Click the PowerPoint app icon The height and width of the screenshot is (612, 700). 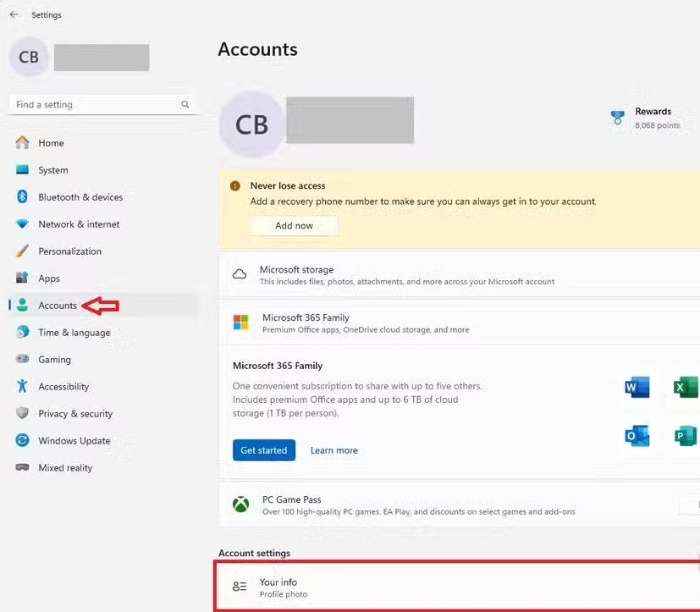[x=686, y=436]
